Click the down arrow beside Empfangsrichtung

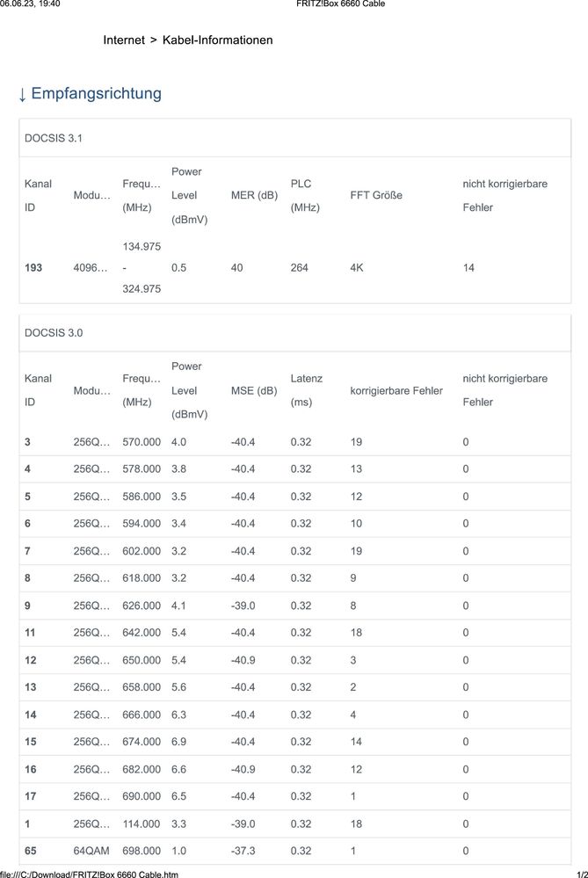point(22,93)
